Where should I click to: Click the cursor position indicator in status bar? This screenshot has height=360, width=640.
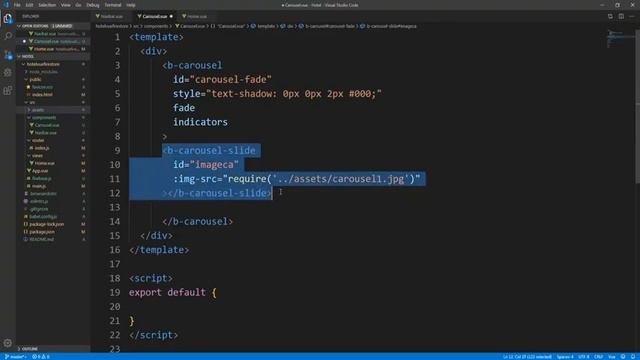[x=527, y=357]
